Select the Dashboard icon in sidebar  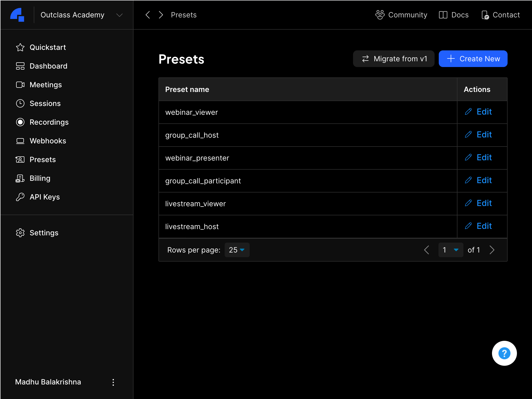(21, 66)
